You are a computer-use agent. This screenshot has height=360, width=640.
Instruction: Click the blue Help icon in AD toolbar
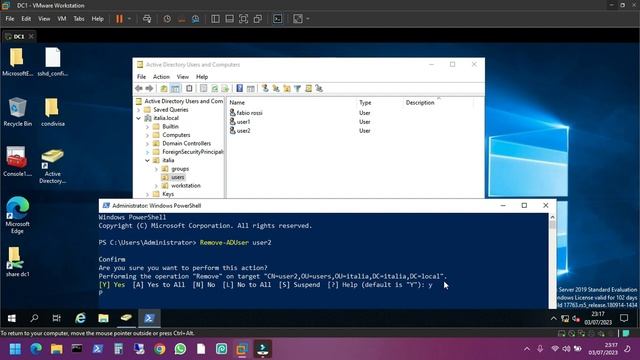[x=240, y=88]
